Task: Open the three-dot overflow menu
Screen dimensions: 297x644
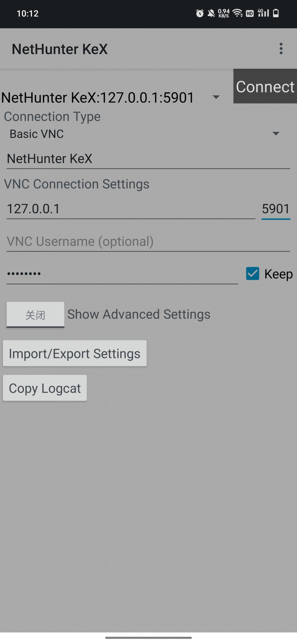Action: tap(281, 49)
